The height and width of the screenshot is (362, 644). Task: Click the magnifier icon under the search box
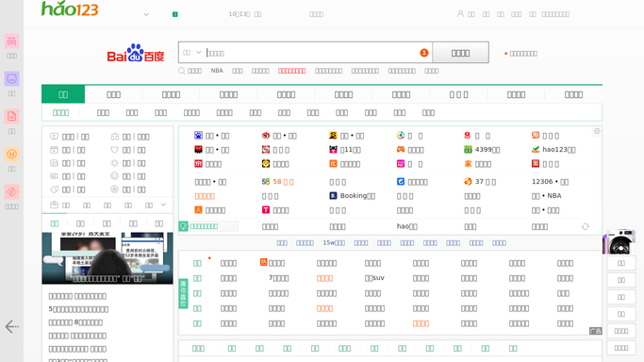(x=182, y=71)
